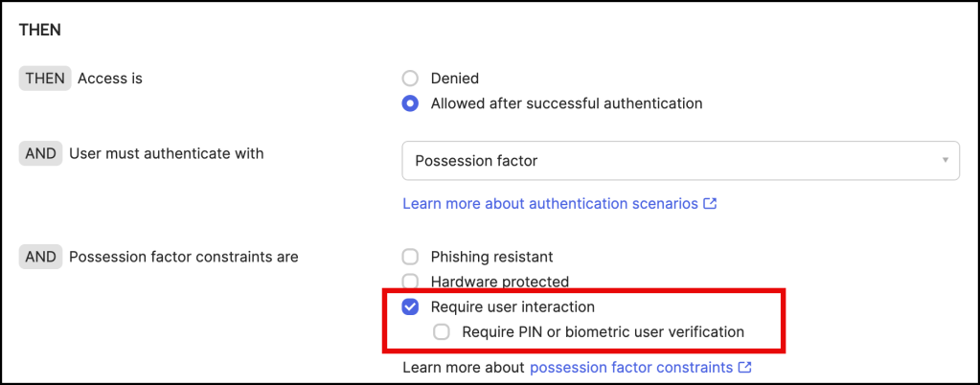The image size is (980, 385).
Task: Click 'Learn more about' text before constraints link
Action: point(464,367)
